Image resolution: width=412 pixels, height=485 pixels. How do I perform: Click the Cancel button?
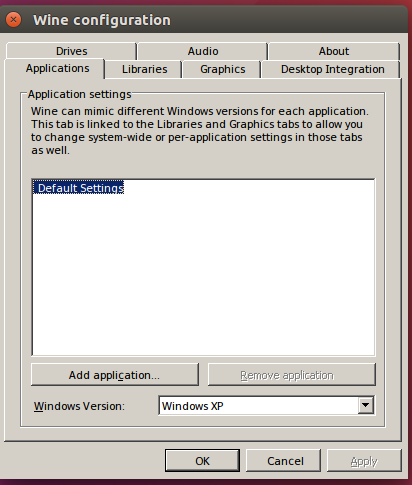283,461
